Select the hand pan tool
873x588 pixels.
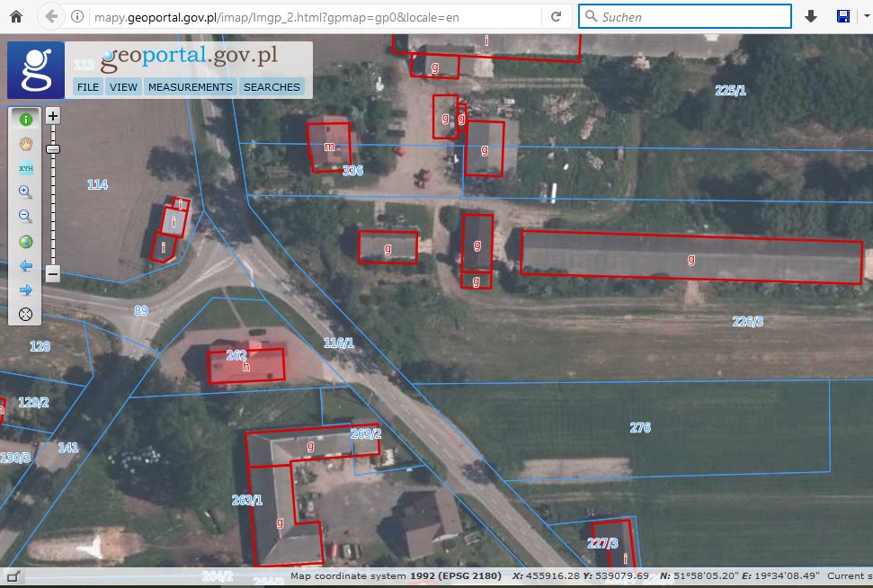click(x=25, y=143)
